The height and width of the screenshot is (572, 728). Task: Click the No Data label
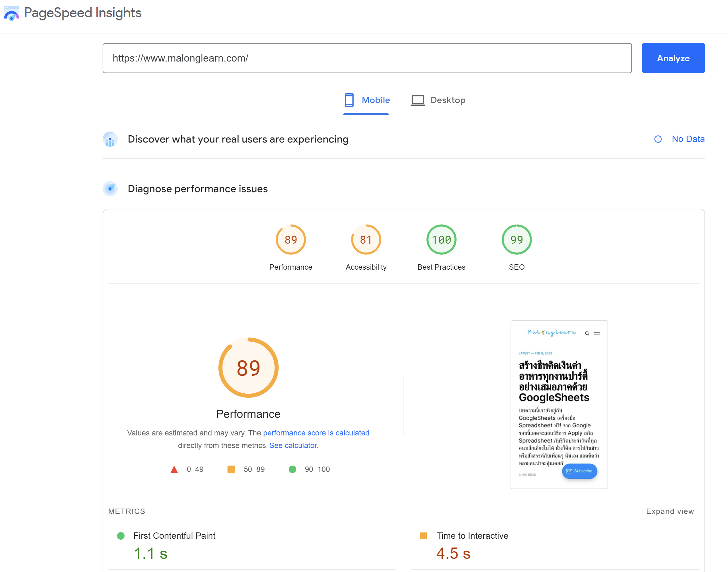click(x=687, y=139)
